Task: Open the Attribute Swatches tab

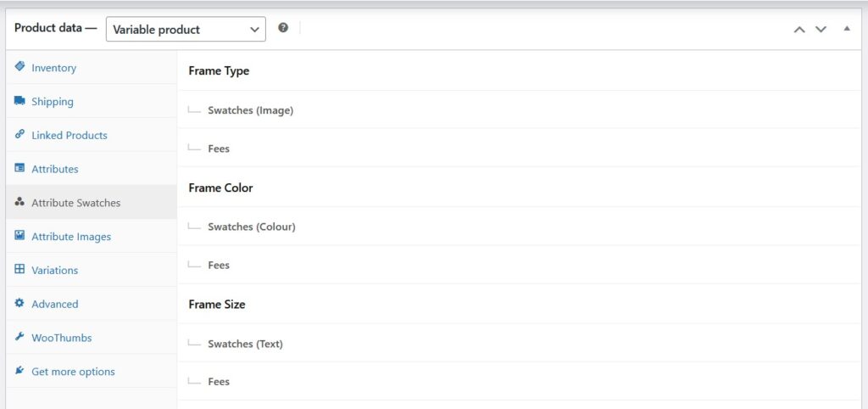Action: (x=75, y=203)
